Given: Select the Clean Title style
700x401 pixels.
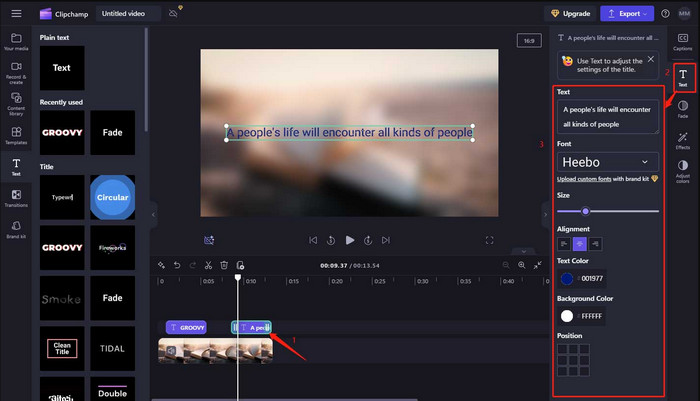Looking at the screenshot, I should [62, 349].
